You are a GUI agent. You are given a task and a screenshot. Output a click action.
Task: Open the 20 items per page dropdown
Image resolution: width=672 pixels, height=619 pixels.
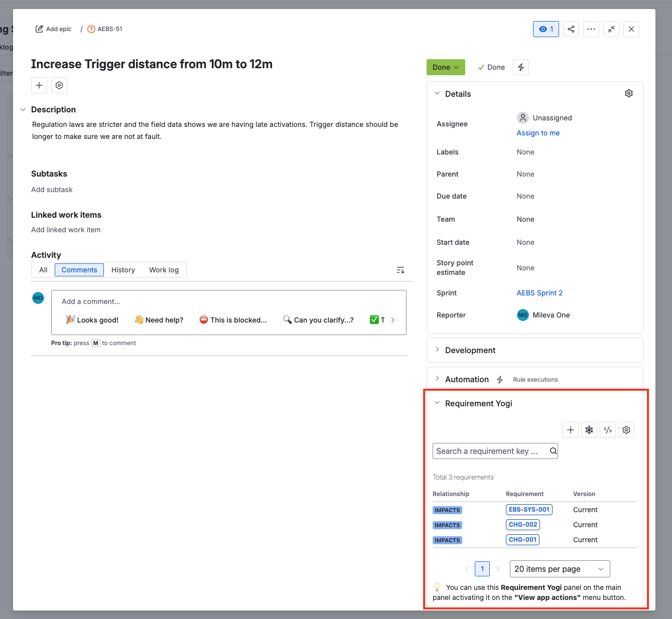click(560, 569)
